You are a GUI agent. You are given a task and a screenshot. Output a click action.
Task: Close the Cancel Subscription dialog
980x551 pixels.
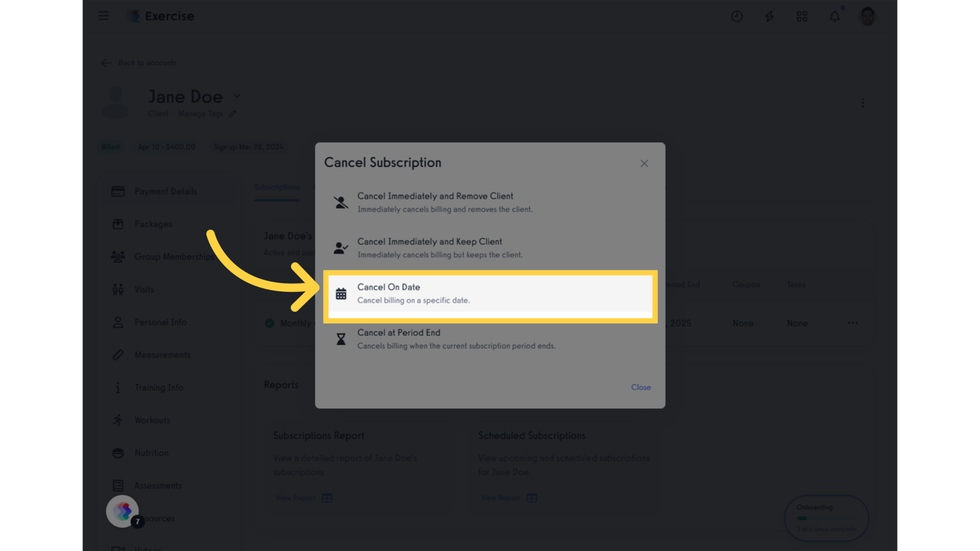click(644, 163)
